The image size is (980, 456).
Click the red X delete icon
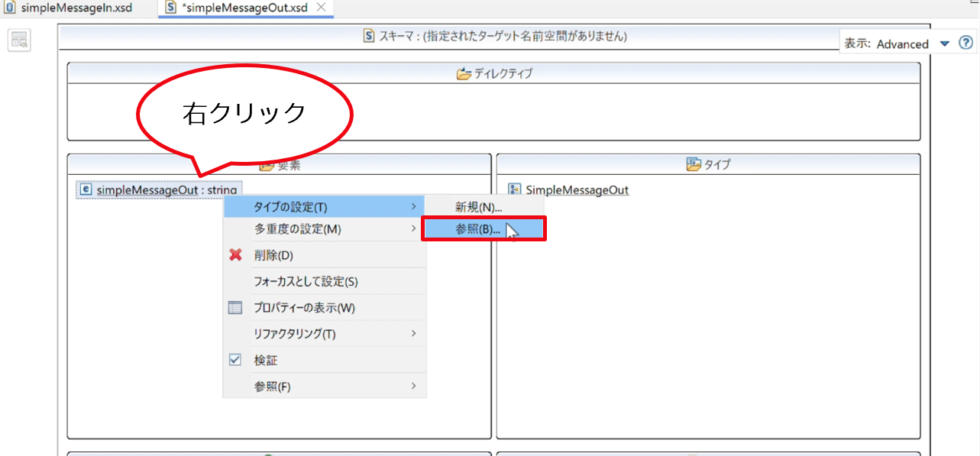236,255
